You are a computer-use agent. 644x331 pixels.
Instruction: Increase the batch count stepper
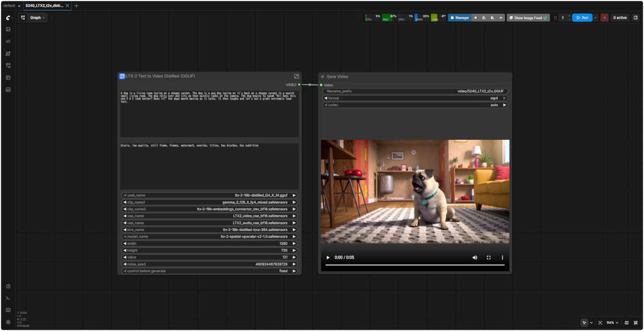569,16
